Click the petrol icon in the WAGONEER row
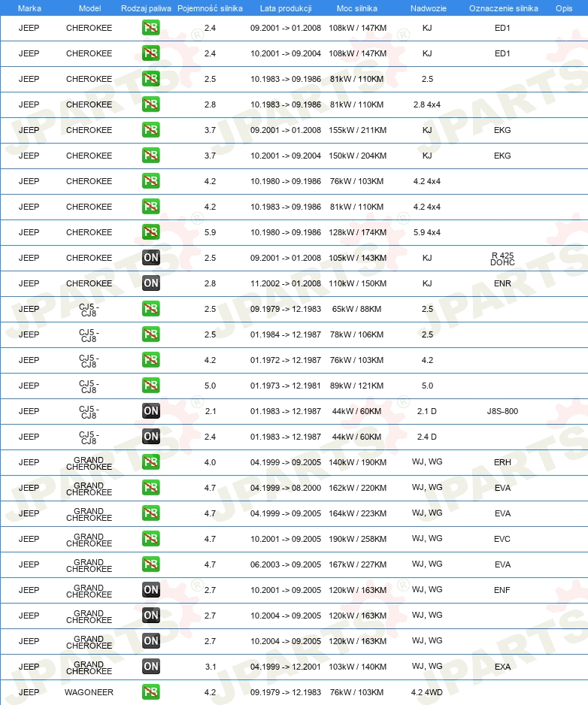588x705 pixels. pos(150,692)
